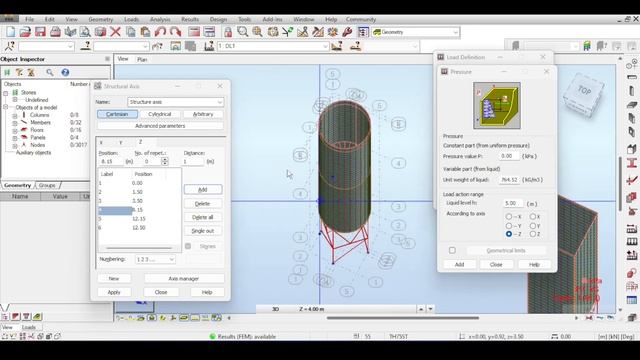
Task: Click magnifier search icon in Object Inspector
Action: 50,72
